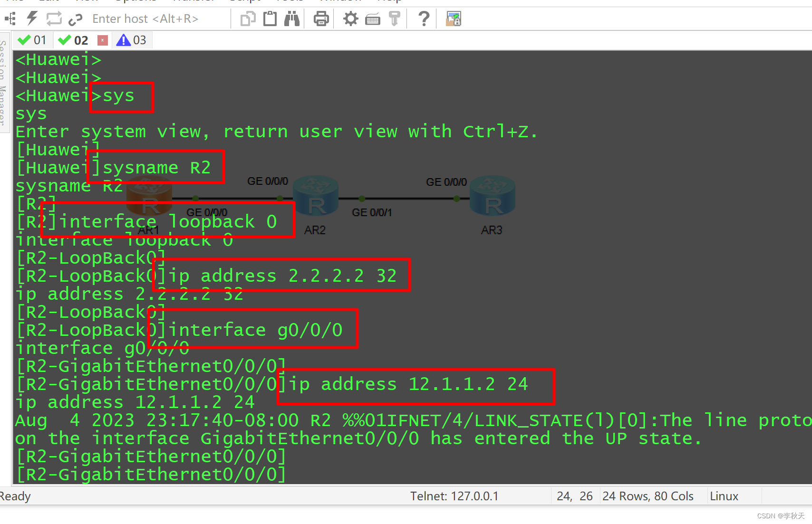This screenshot has height=524, width=812.
Task: Switch to session tab 03
Action: point(132,40)
